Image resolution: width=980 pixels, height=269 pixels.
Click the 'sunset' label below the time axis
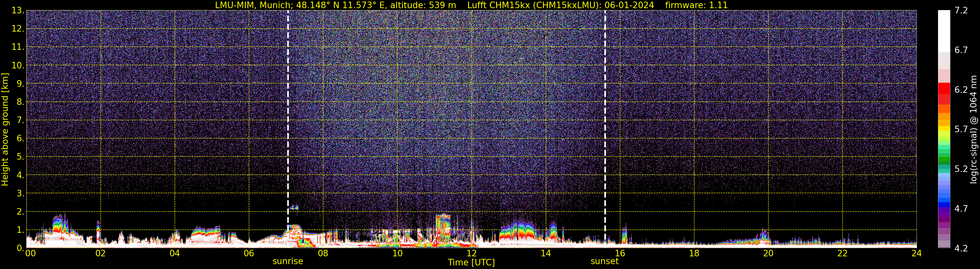tap(605, 262)
